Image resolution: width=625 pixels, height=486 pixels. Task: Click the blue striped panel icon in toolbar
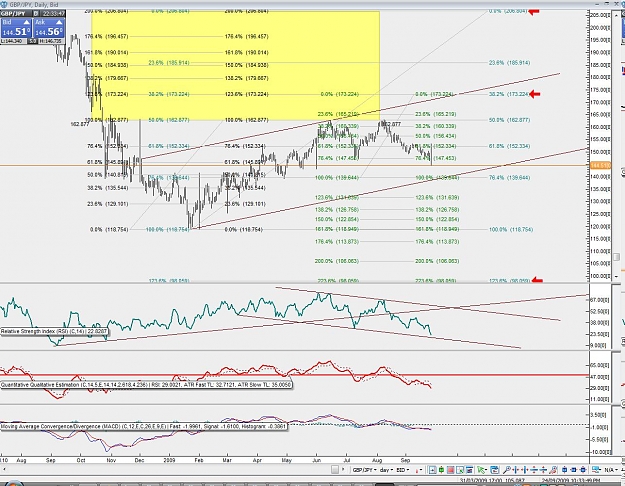469,470
